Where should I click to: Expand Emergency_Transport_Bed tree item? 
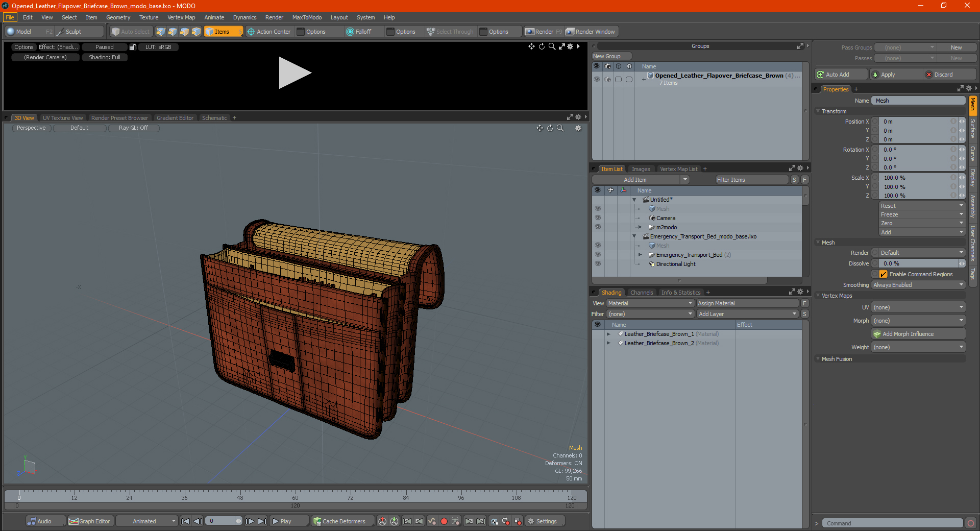click(x=640, y=255)
